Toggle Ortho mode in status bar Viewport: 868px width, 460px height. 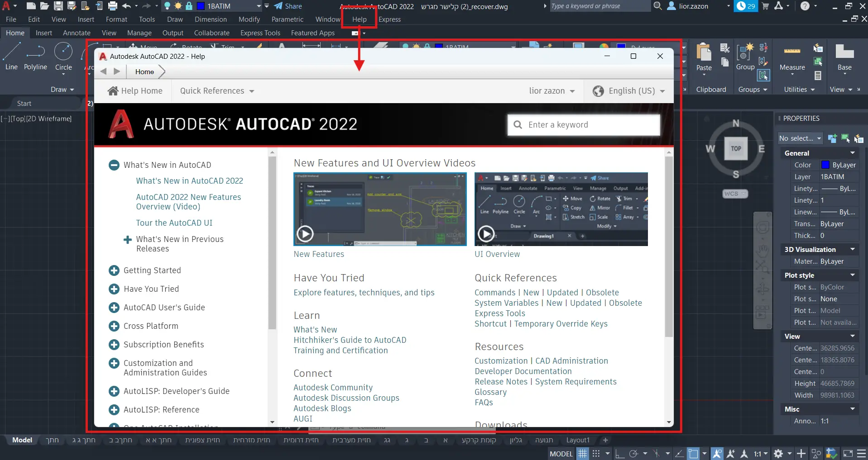tap(619, 453)
